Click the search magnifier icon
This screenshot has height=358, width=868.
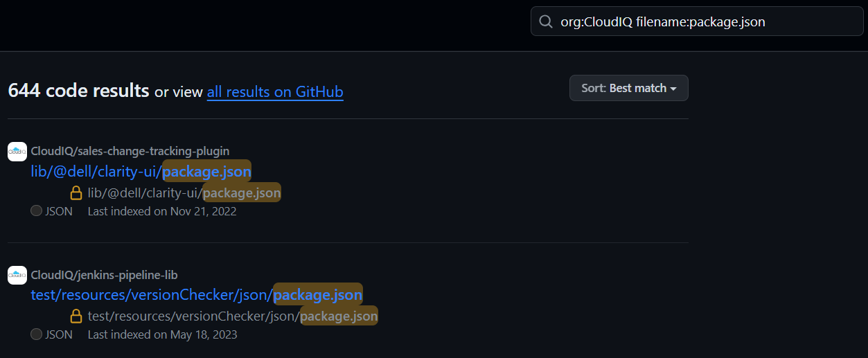click(x=546, y=22)
